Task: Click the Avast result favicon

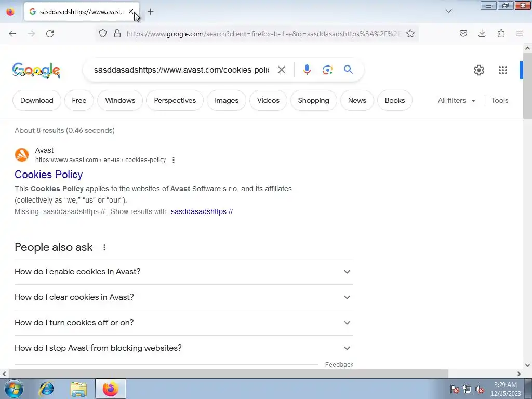Action: pyautogui.click(x=22, y=155)
